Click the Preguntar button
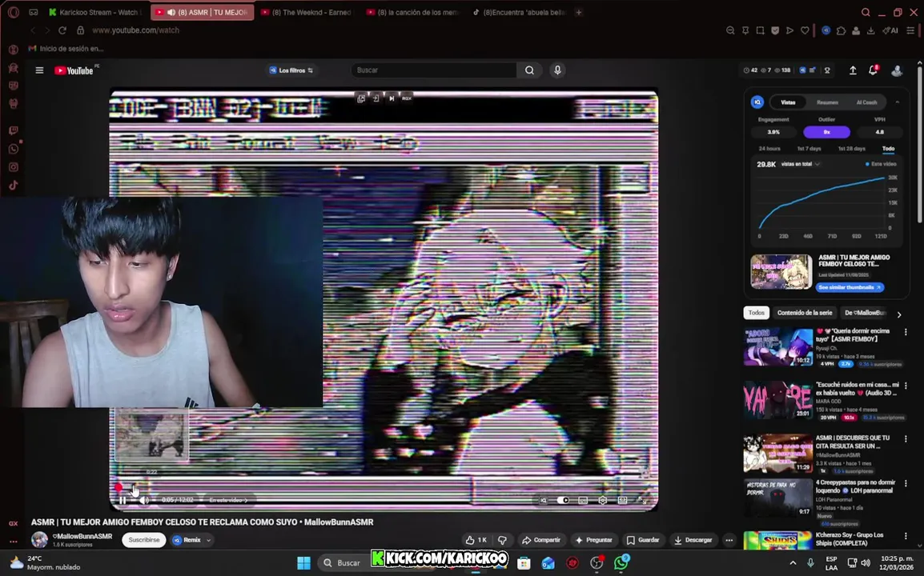Image resolution: width=924 pixels, height=576 pixels. point(593,540)
